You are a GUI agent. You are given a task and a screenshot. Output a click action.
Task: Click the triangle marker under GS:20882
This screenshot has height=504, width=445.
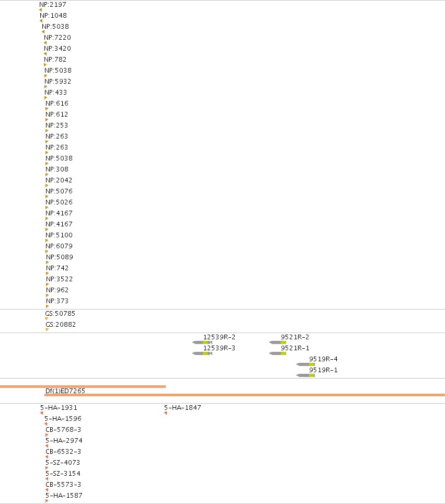47,330
